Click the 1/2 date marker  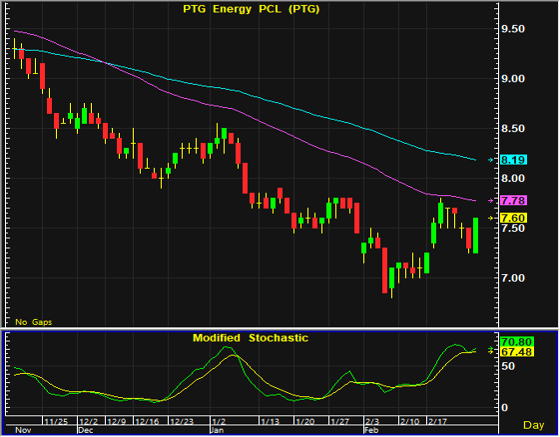pyautogui.click(x=218, y=421)
